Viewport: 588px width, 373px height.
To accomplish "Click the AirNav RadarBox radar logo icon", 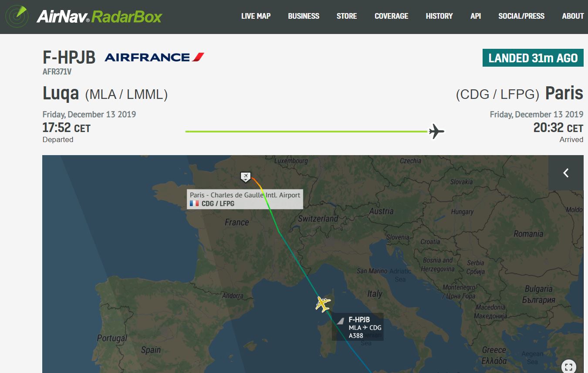I will [x=17, y=17].
